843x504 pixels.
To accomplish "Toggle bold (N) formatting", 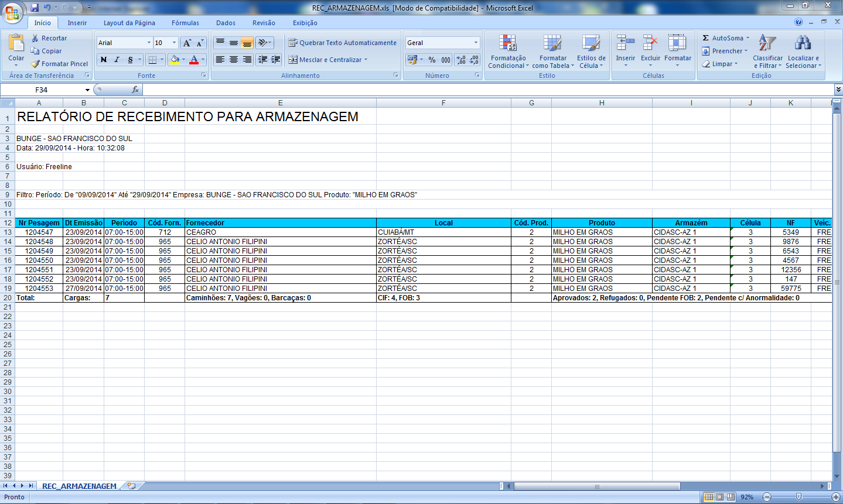I will pyautogui.click(x=104, y=60).
